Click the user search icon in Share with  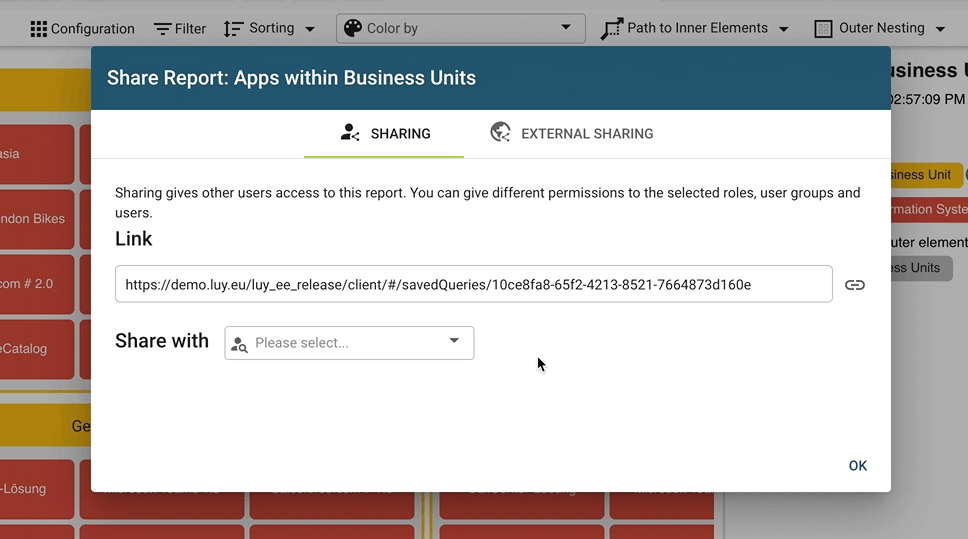coord(239,344)
